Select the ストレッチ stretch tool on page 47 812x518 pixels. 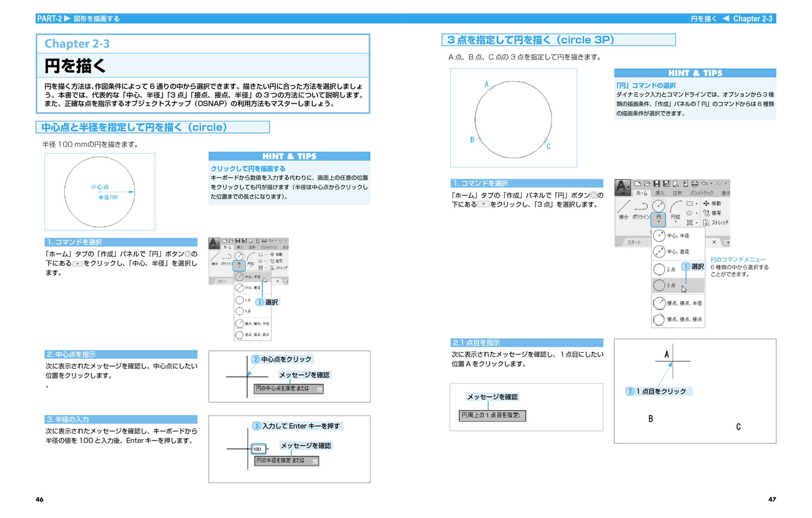tap(716, 223)
